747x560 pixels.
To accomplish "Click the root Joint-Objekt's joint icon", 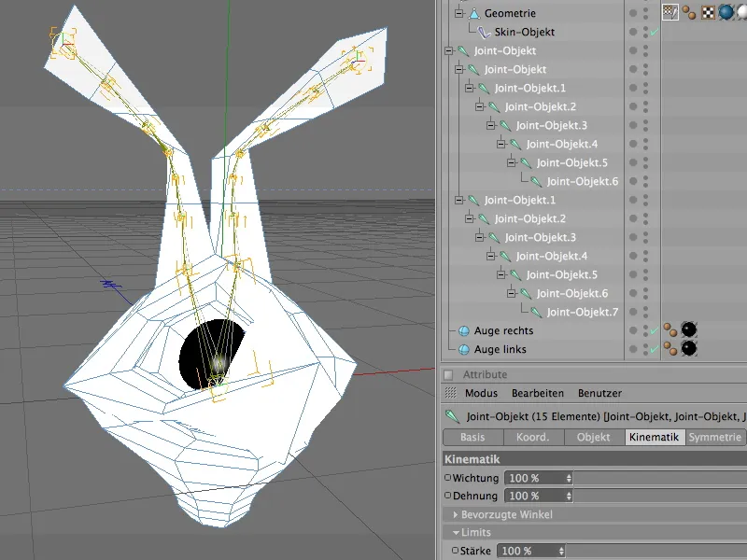I will point(463,50).
